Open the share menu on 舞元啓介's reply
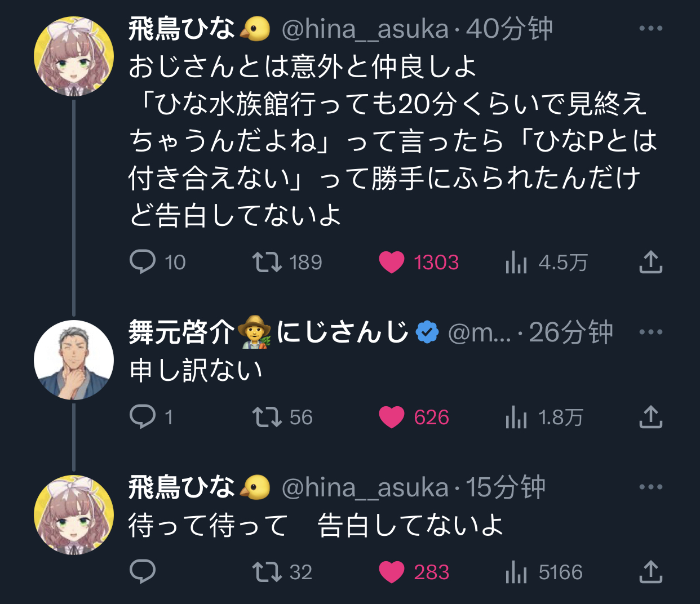Viewport: 700px width, 604px height. tap(651, 418)
